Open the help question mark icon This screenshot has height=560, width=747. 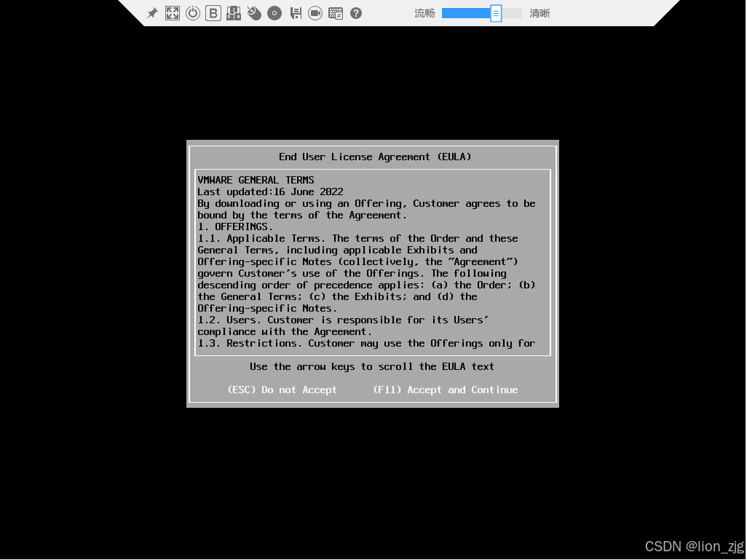click(356, 13)
